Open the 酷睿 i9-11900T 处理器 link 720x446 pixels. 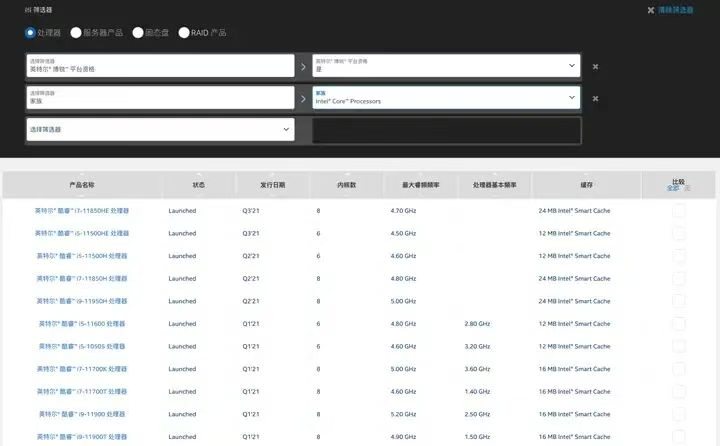pos(82,436)
